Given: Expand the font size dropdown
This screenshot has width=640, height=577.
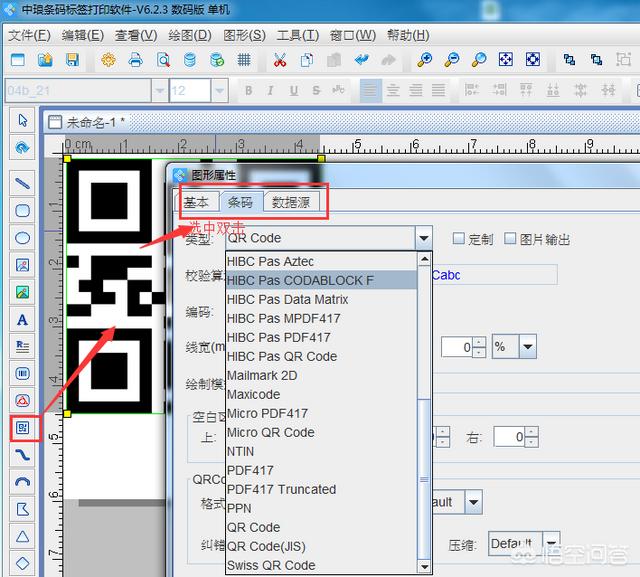Looking at the screenshot, I should click(x=220, y=91).
